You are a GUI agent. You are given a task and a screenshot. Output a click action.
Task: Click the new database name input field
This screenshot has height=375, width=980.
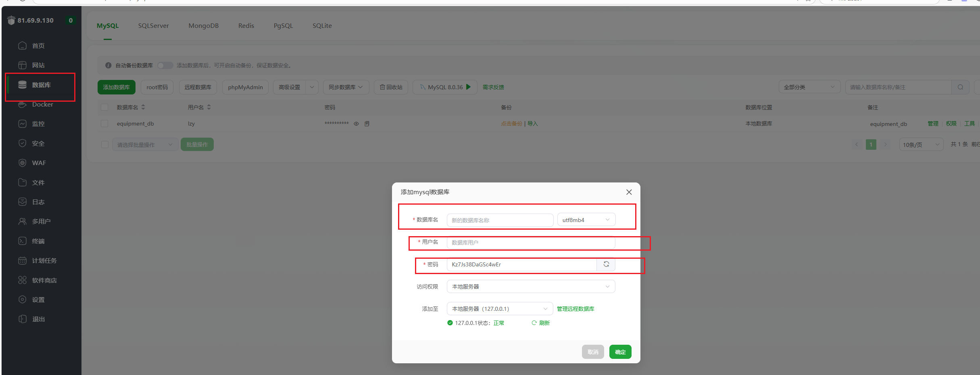pyautogui.click(x=500, y=220)
